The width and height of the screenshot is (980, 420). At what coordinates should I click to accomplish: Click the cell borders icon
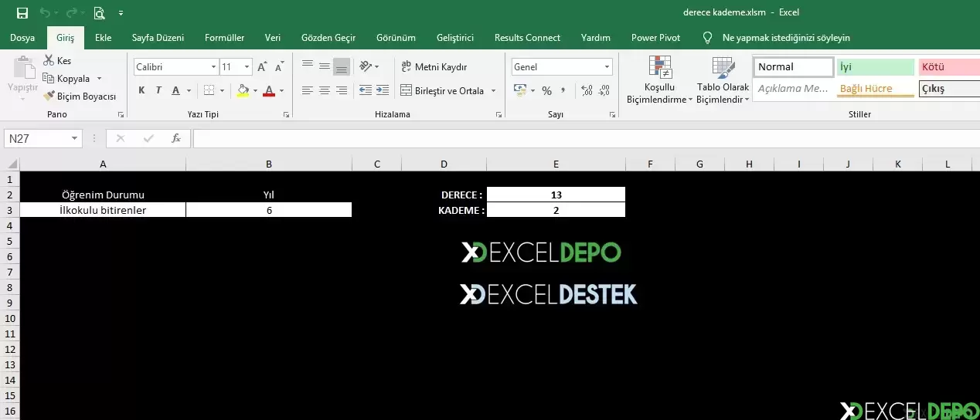209,90
